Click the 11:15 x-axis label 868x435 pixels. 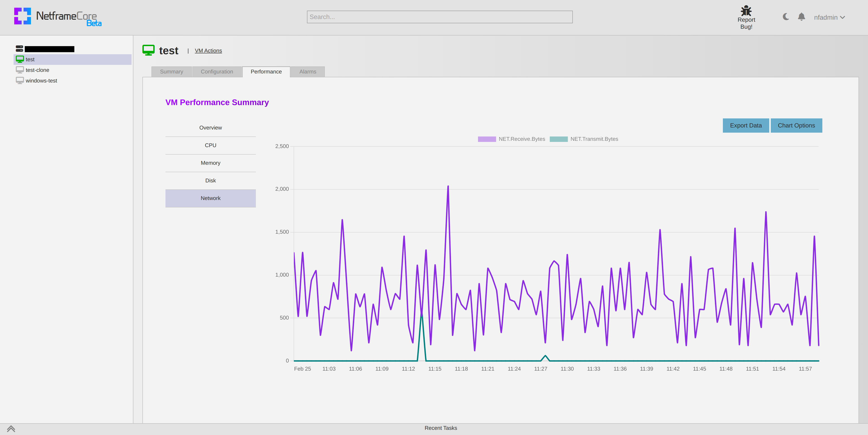pos(435,369)
